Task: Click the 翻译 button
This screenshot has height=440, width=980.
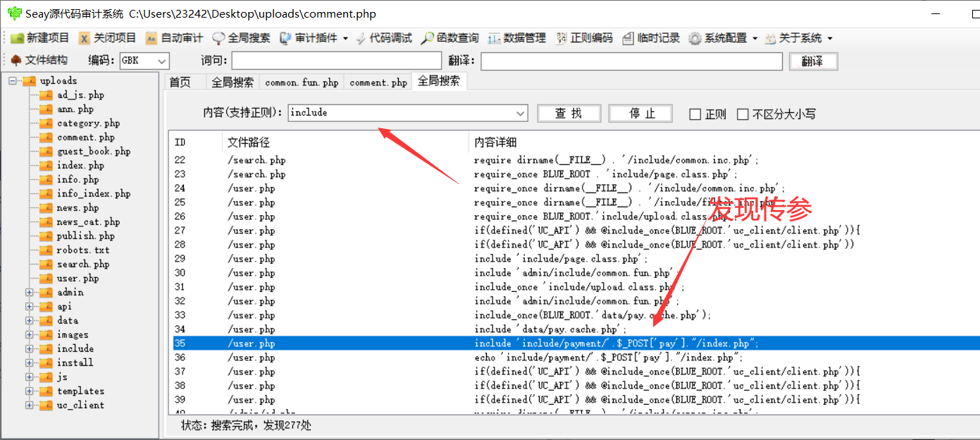Action: (813, 61)
